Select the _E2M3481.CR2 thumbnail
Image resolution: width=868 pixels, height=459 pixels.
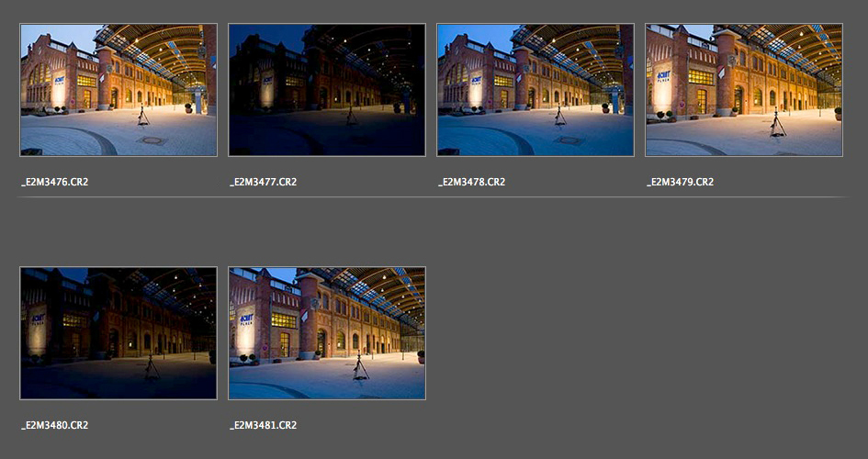coord(327,333)
